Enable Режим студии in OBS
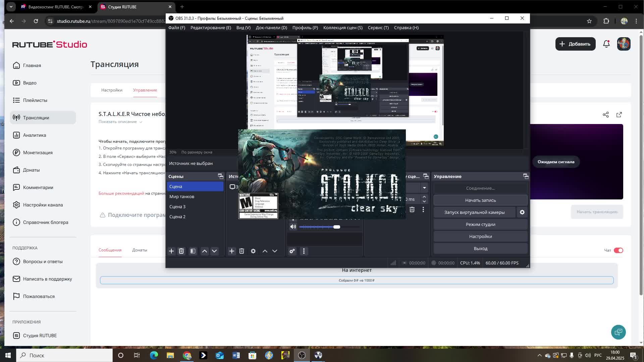 click(x=480, y=224)
